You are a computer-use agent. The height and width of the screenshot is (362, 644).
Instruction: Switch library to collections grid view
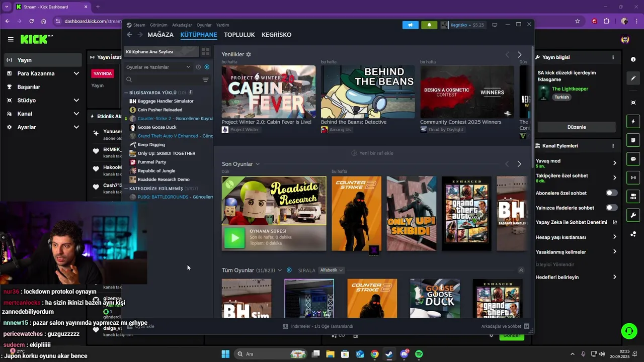205,52
